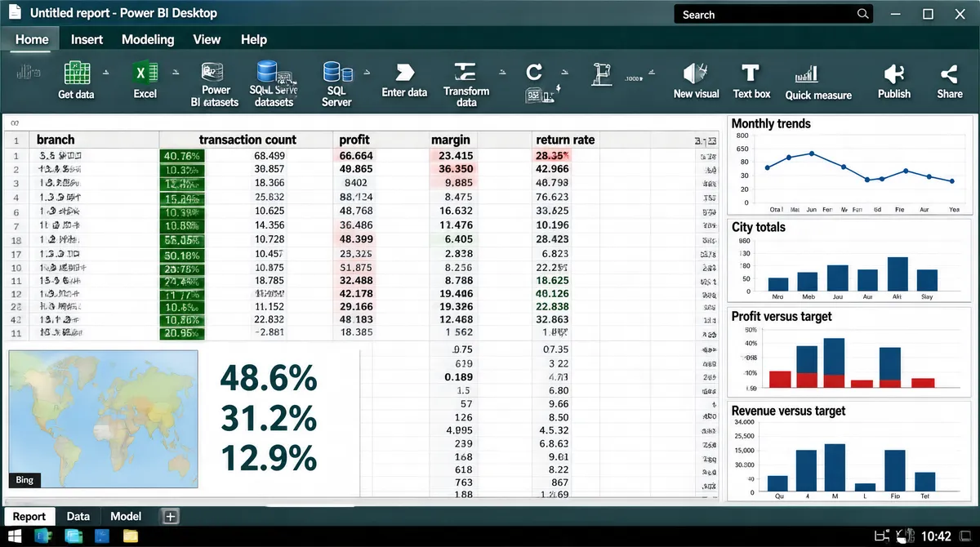Click the profit value 48.399
Image resolution: width=980 pixels, height=547 pixels.
point(356,239)
